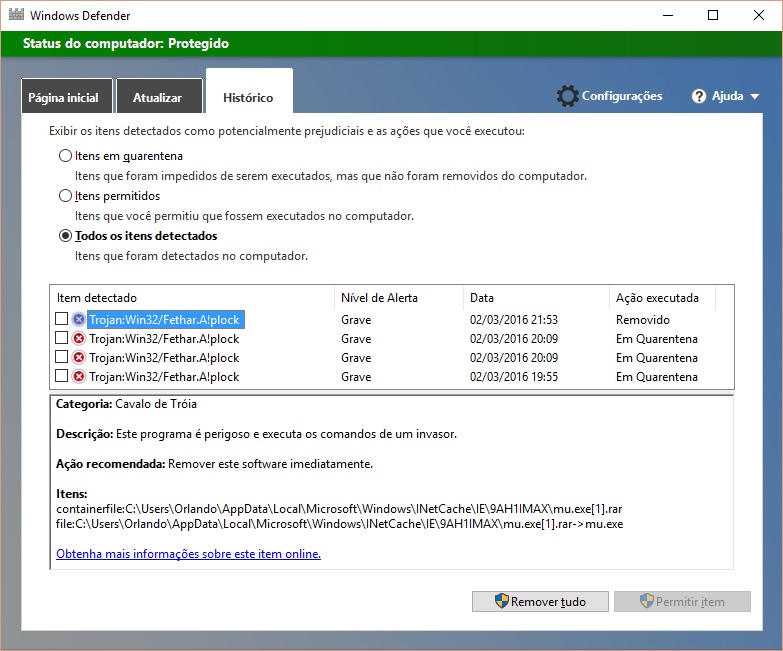Expand the Ajuda dropdown arrow
Image resolution: width=783 pixels, height=651 pixels.
coord(754,97)
